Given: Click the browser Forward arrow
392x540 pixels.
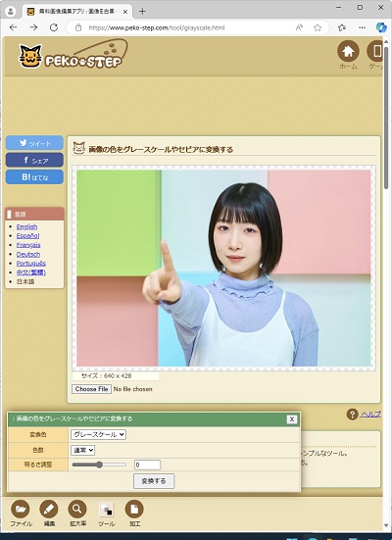Looking at the screenshot, I should [x=33, y=27].
